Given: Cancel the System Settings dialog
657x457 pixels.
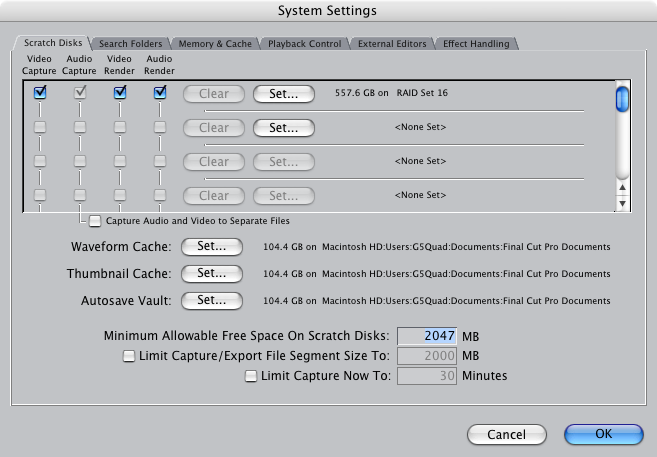Looking at the screenshot, I should 508,434.
